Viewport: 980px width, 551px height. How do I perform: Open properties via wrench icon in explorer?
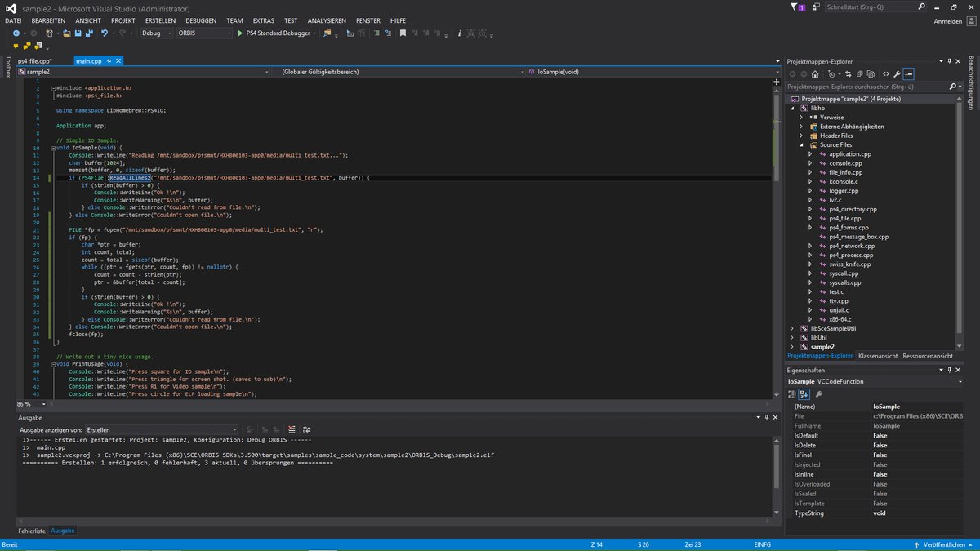tap(897, 73)
